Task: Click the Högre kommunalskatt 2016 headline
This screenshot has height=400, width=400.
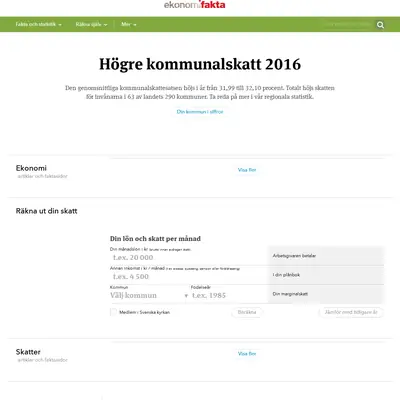Action: point(200,64)
